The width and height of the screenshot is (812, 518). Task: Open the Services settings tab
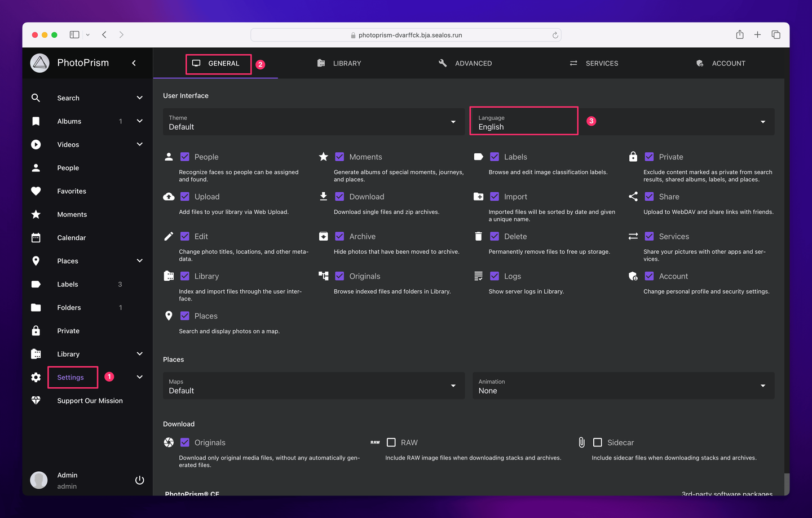(x=594, y=63)
